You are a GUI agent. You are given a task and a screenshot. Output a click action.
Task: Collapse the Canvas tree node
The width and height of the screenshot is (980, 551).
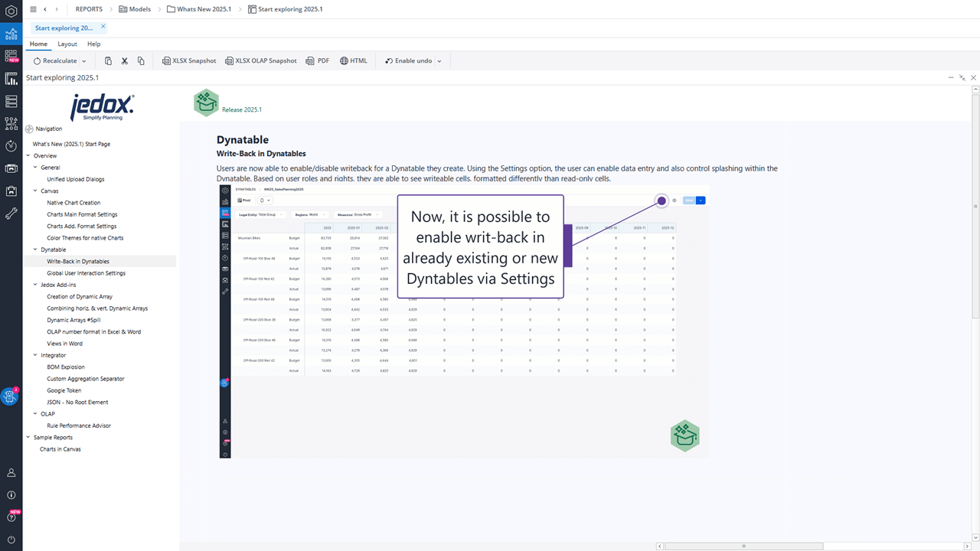pyautogui.click(x=34, y=191)
